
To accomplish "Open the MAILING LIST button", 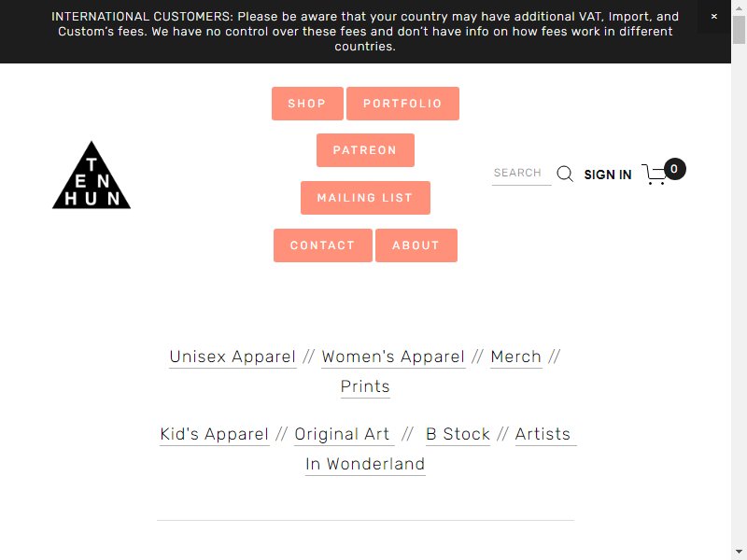I will 365,198.
